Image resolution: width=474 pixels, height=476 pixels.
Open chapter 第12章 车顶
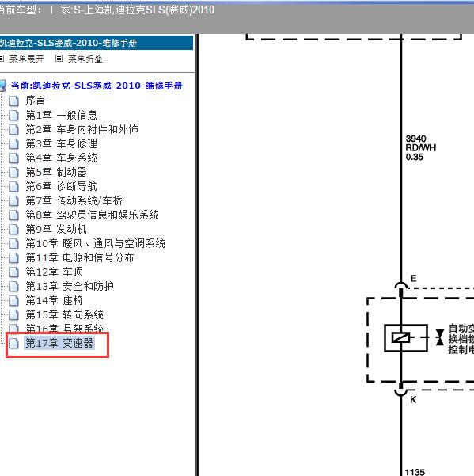tap(55, 272)
